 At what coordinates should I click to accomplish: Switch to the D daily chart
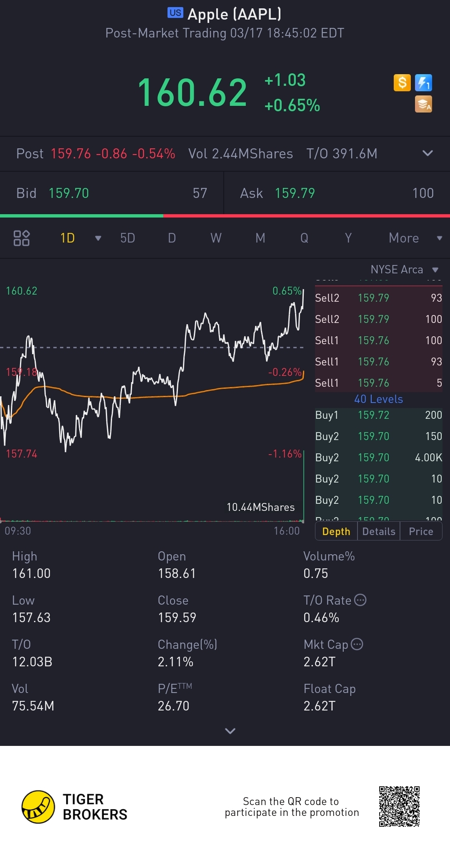point(172,238)
